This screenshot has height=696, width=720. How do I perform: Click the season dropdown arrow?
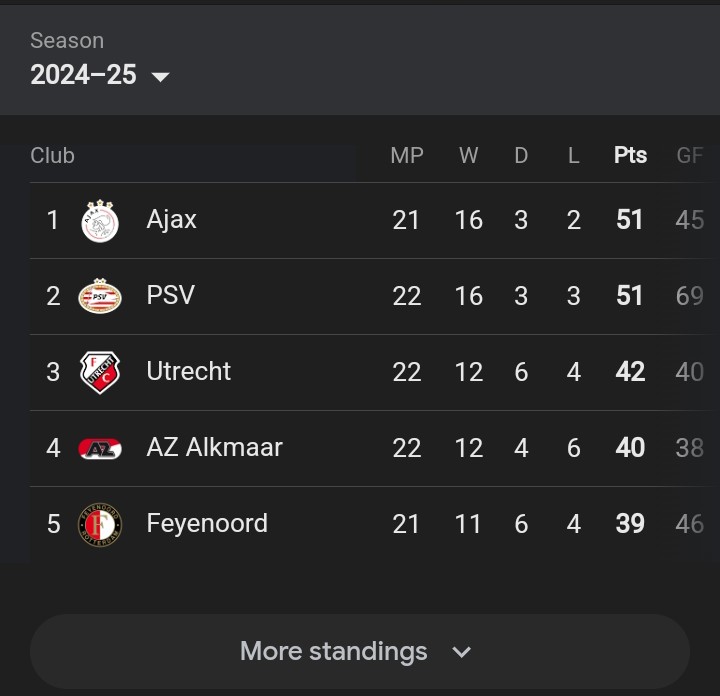coord(160,77)
